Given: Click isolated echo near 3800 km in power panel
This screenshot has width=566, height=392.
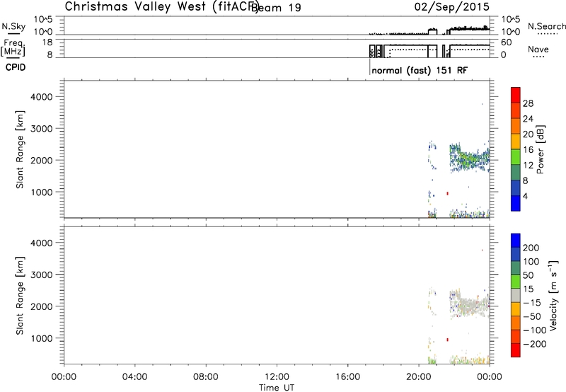Looking at the screenshot, I should click(x=482, y=104).
